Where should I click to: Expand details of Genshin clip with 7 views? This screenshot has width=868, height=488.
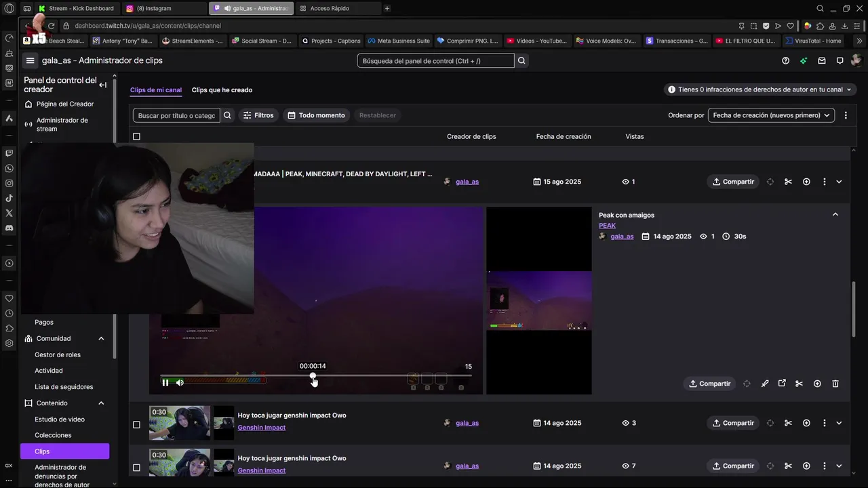[839, 466]
